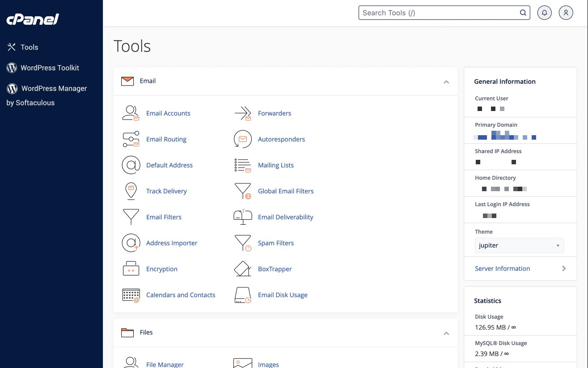Click the General Information heading
588x368 pixels.
(x=505, y=81)
